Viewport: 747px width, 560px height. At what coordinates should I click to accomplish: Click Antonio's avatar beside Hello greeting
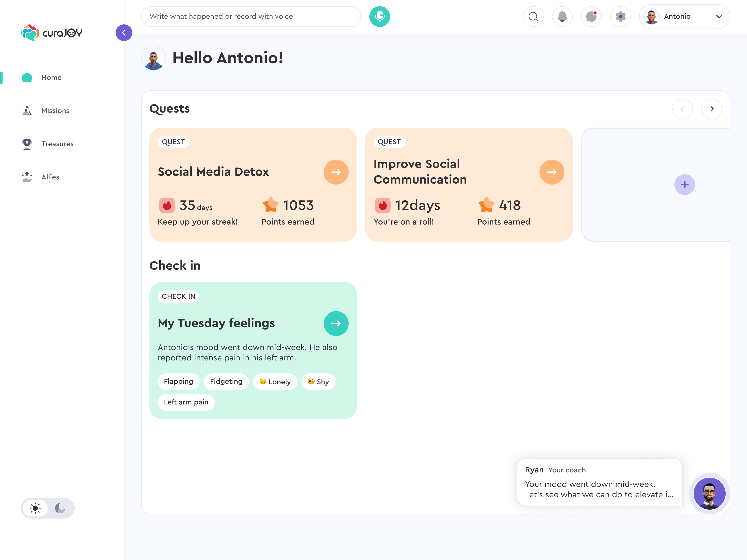coord(154,58)
